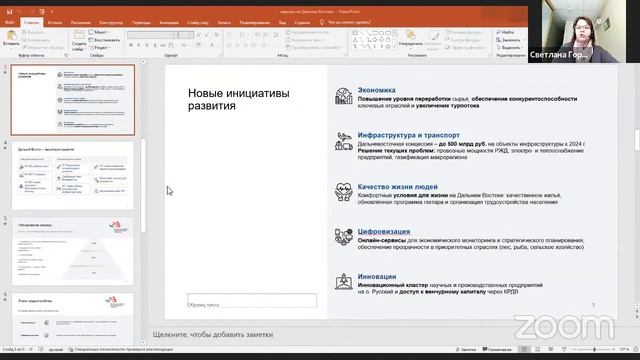
Task: Click the Save icon in the quick access toolbar
Action: point(9,11)
